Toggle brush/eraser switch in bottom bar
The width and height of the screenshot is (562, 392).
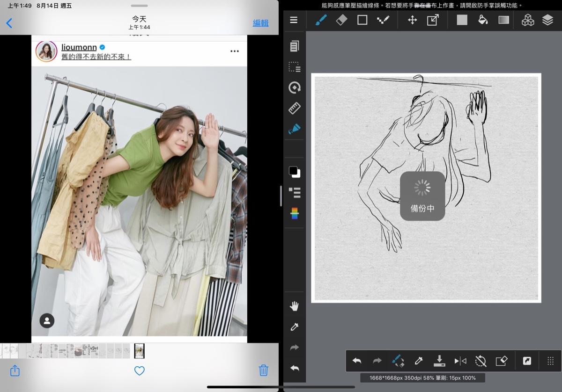[x=398, y=361]
